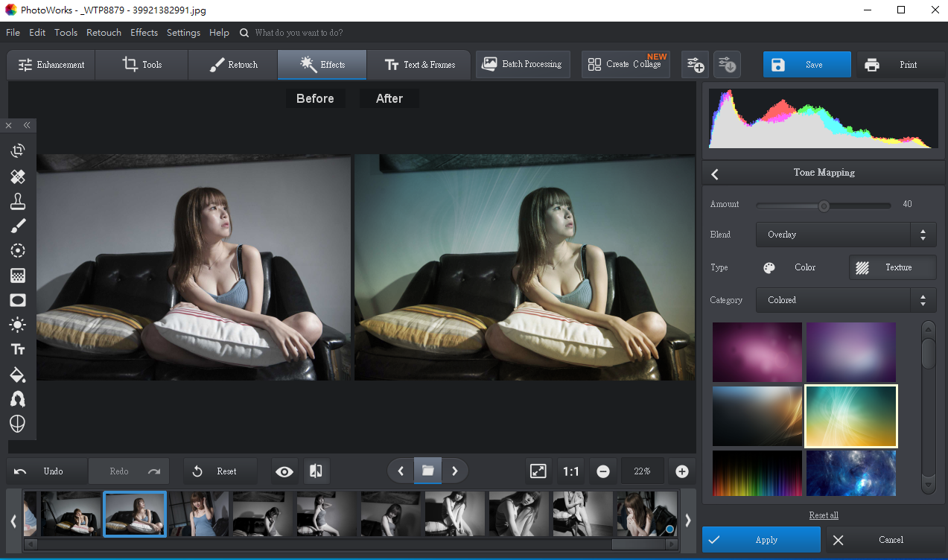Adjust the Amount slider handle
948x560 pixels.
coord(824,206)
